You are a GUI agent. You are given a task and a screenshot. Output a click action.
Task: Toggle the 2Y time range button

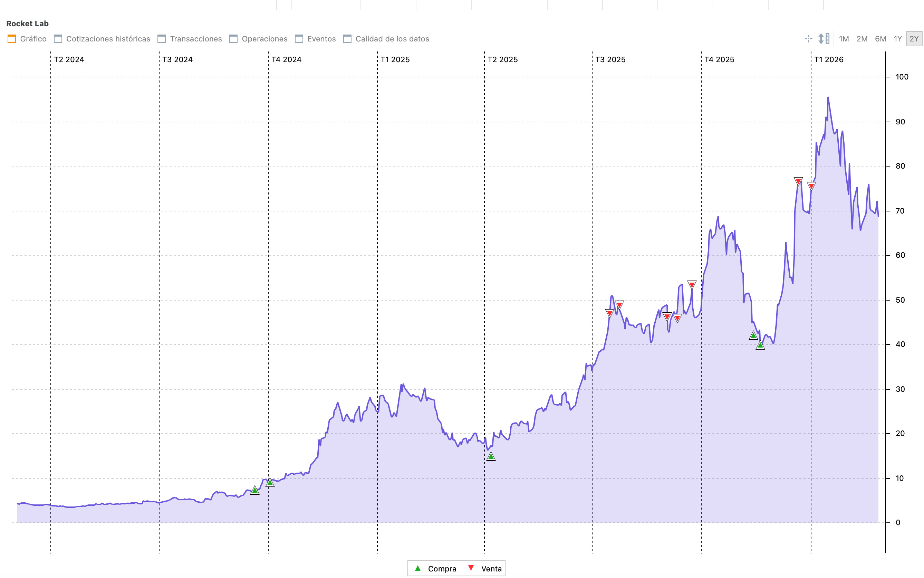coord(914,39)
